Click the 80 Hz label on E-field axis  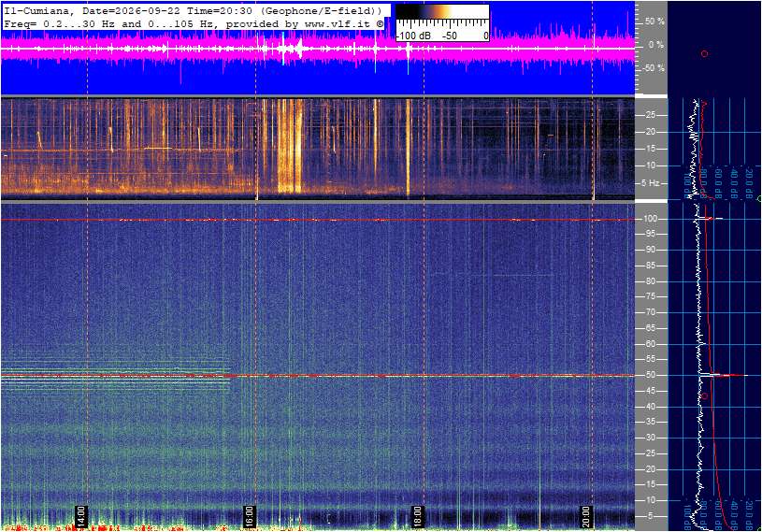[650, 281]
